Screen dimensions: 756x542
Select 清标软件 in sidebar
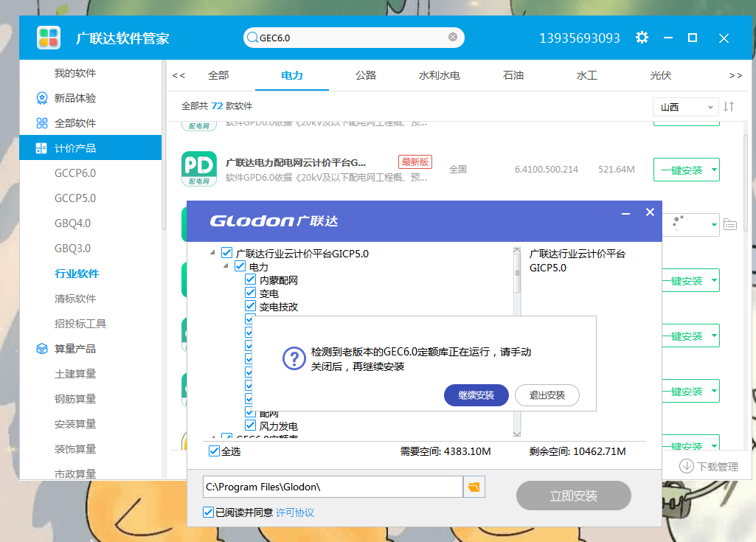click(75, 299)
